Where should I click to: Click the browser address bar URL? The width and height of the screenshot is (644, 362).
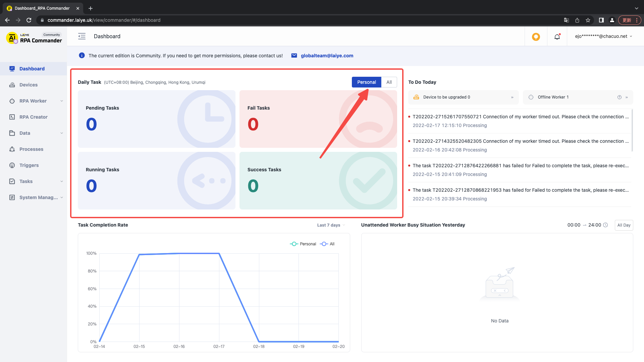[104, 20]
